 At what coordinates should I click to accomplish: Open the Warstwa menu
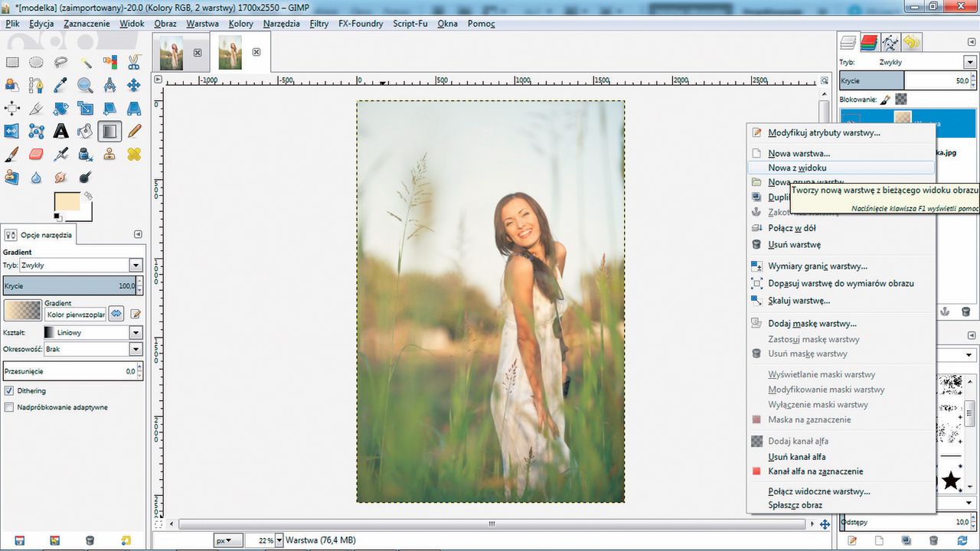tap(202, 24)
